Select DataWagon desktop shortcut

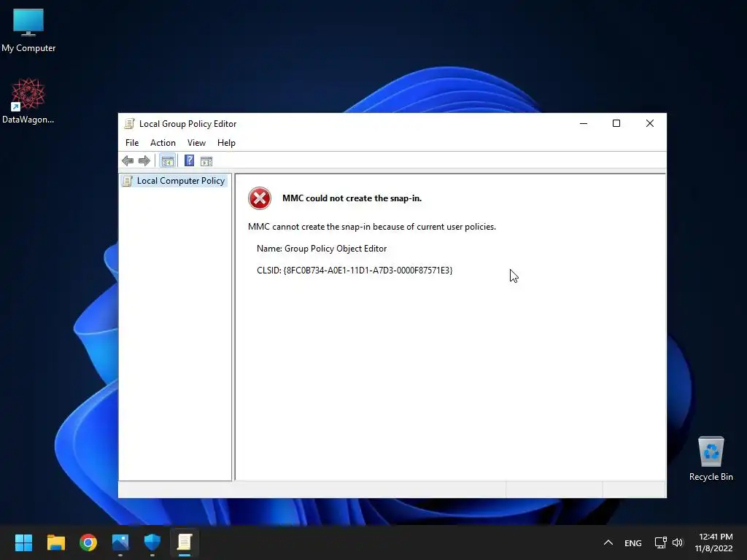pyautogui.click(x=28, y=101)
